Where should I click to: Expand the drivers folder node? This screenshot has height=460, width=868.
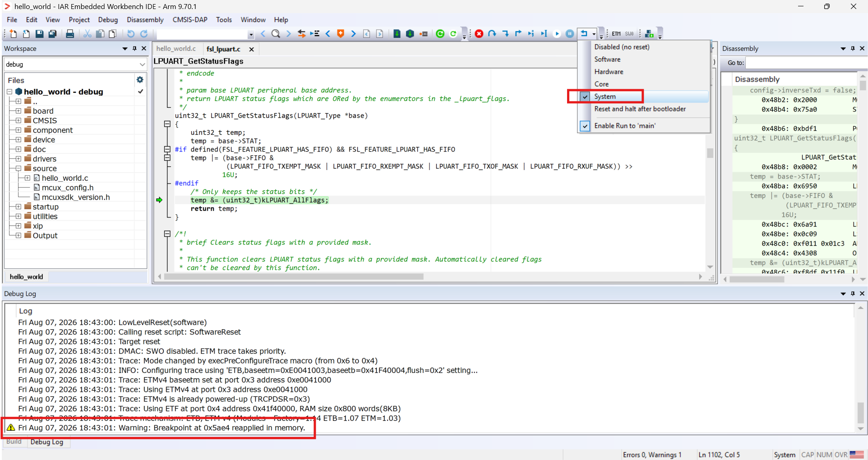(x=18, y=159)
